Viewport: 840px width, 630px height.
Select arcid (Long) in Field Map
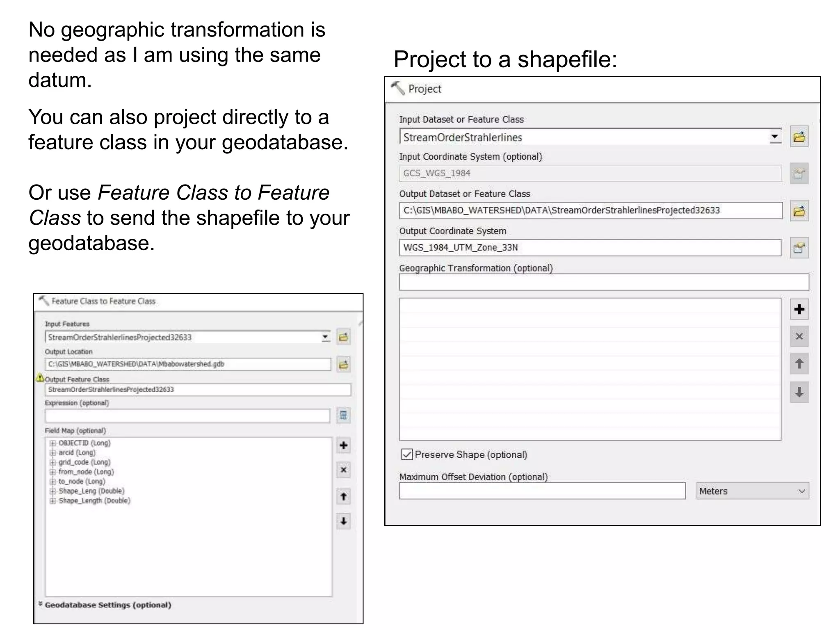coord(77,453)
